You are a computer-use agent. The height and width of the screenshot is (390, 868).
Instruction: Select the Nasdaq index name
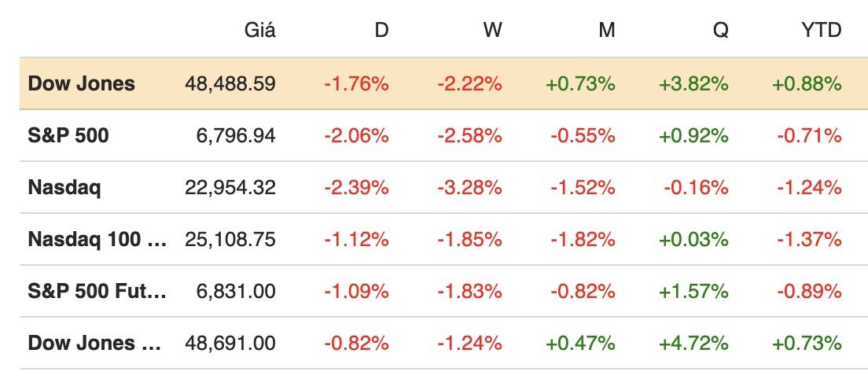(64, 187)
